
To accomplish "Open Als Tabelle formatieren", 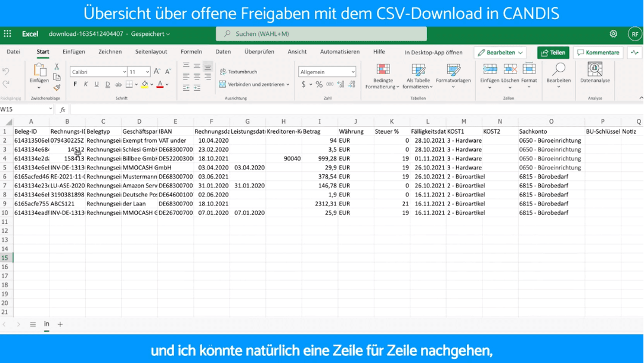I will tap(418, 76).
